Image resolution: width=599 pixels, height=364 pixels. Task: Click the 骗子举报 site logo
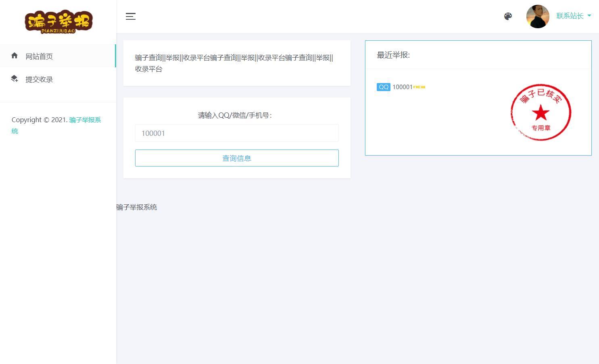click(59, 22)
